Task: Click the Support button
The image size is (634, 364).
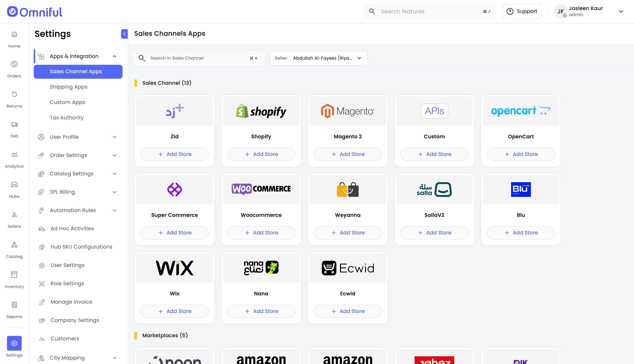Action: click(x=522, y=11)
